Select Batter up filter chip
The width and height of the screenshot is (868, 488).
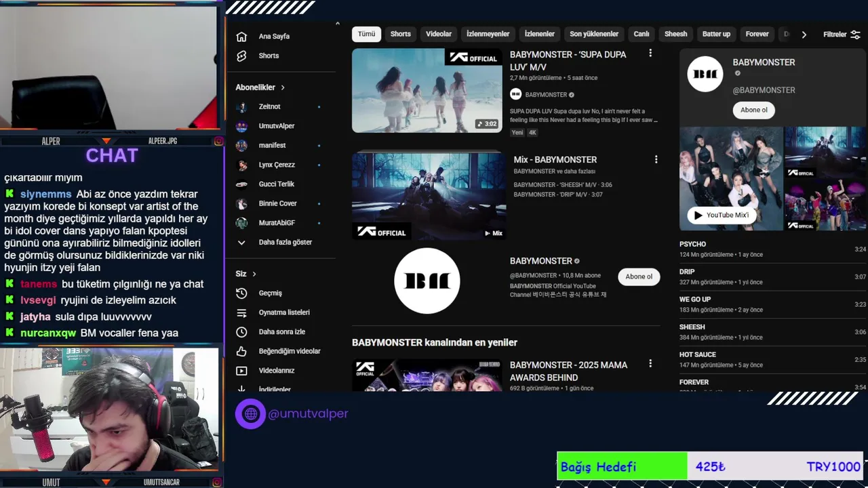pos(716,34)
